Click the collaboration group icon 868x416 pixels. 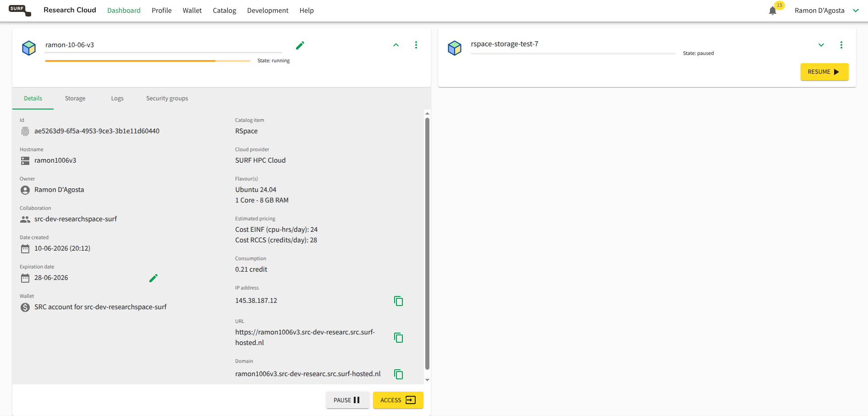[x=25, y=219]
